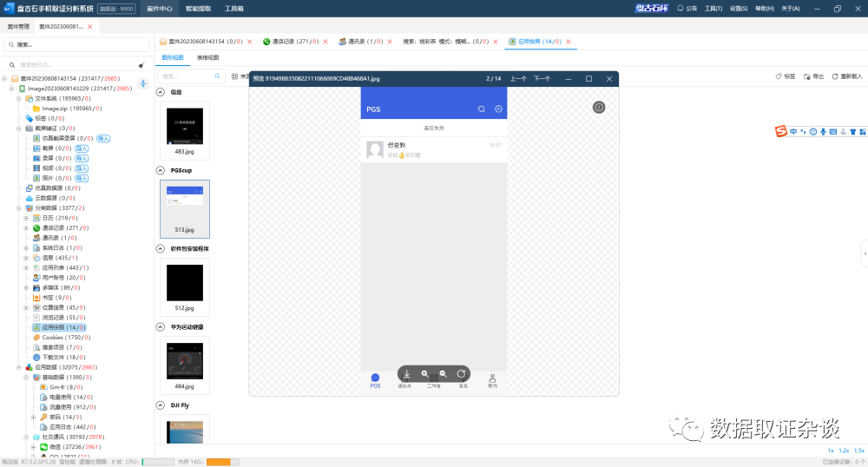The width and height of the screenshot is (868, 467).
Task: Collapse the PGScup thumbnail group
Action: pos(162,170)
